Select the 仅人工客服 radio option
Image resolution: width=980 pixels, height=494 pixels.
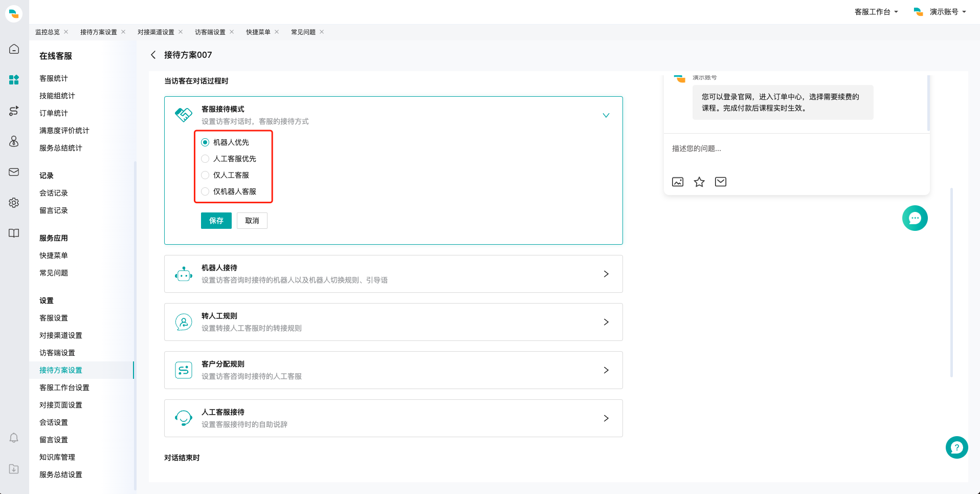(x=205, y=175)
